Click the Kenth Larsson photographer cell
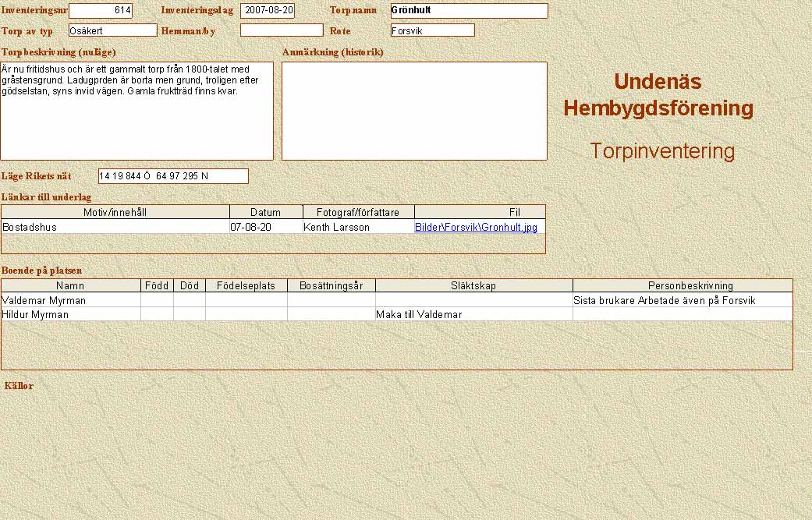Image resolution: width=812 pixels, height=520 pixels. tap(358, 228)
